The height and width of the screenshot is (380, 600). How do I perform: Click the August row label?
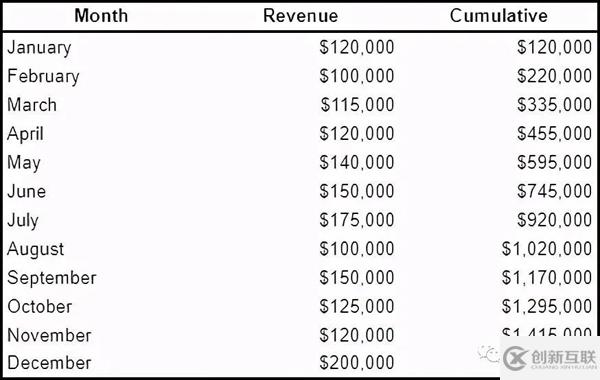[36, 249]
